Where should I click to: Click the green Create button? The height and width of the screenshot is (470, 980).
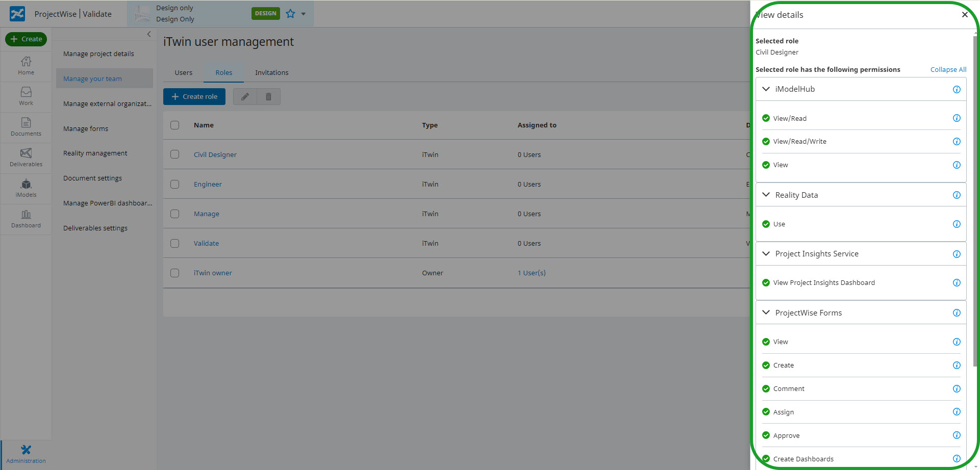coord(26,39)
